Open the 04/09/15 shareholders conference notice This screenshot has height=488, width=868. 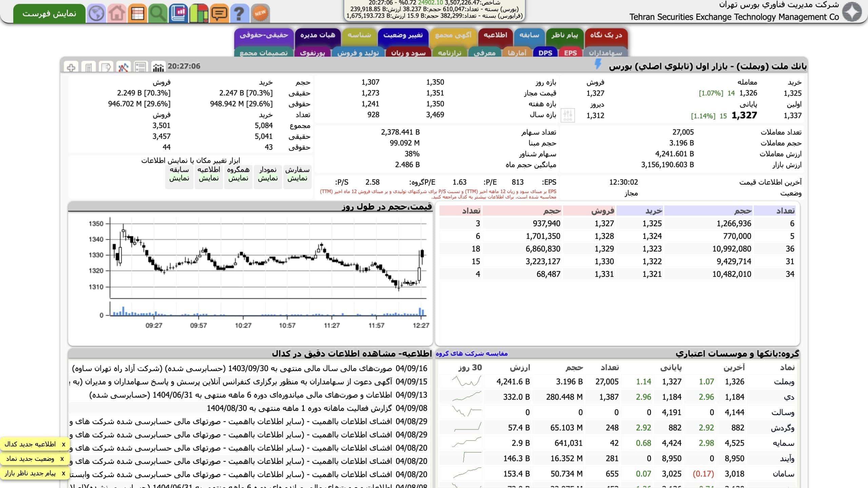pyautogui.click(x=249, y=382)
